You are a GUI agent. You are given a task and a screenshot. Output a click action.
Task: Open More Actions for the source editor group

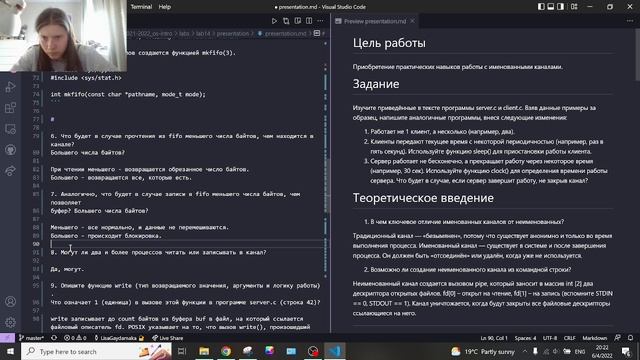[320, 21]
